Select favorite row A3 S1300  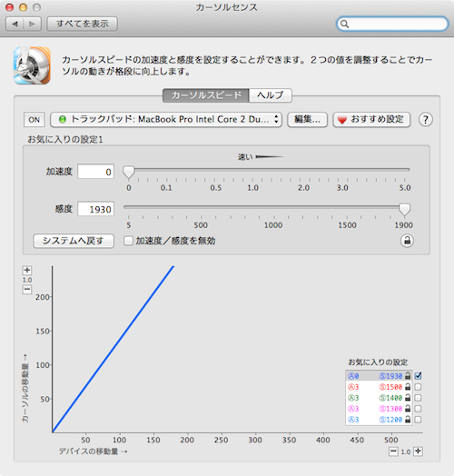point(379,409)
